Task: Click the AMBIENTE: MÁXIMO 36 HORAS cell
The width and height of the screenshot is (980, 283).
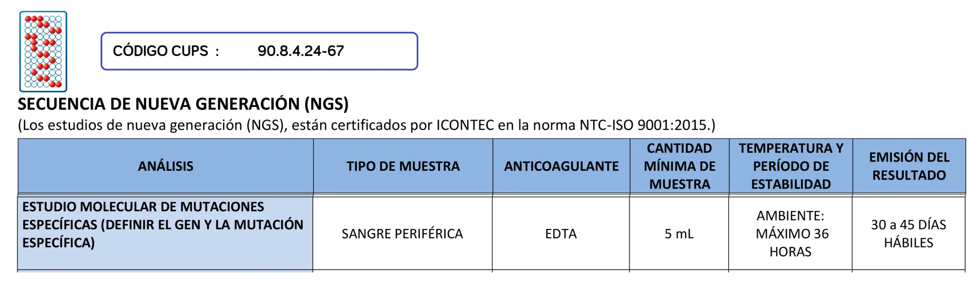Action: tap(791, 234)
